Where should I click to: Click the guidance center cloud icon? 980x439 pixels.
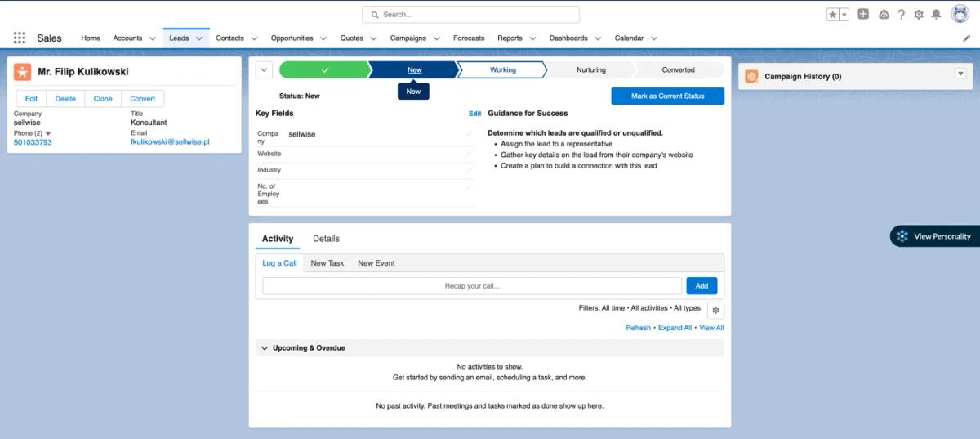click(884, 15)
